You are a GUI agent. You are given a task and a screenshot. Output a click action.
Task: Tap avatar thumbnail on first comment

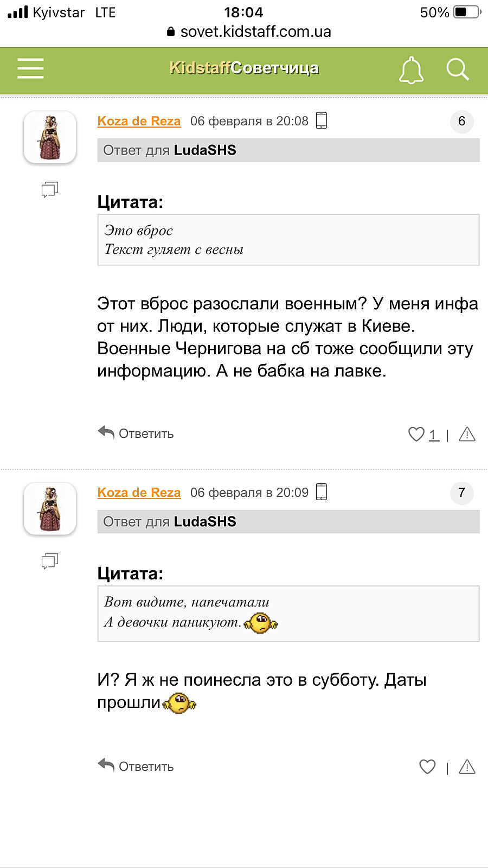(50, 137)
